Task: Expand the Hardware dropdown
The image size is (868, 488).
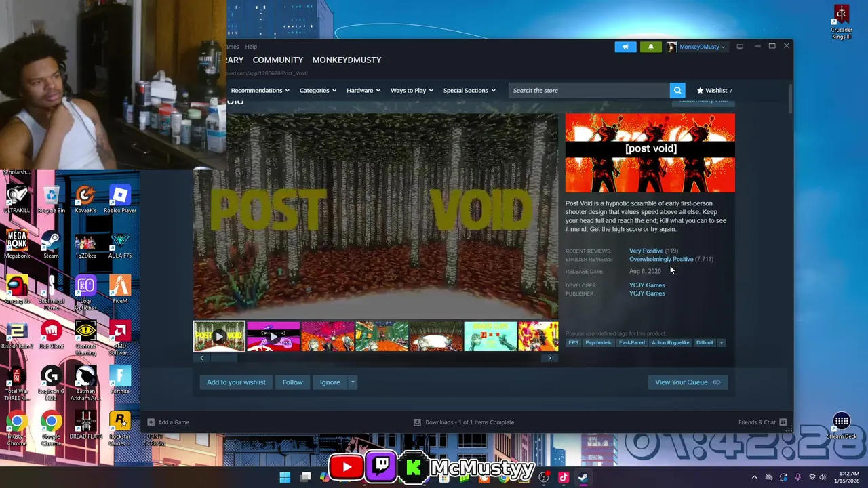Action: coord(363,90)
